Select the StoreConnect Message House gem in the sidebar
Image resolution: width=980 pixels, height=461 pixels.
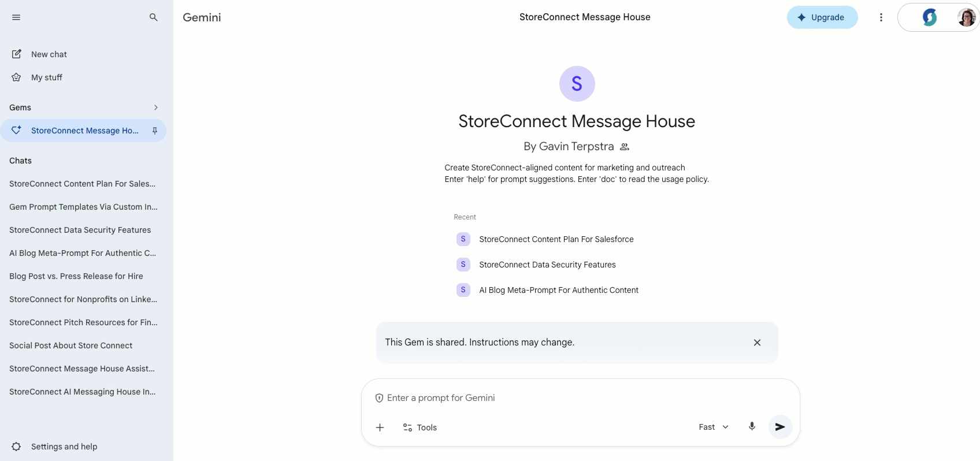click(83, 131)
